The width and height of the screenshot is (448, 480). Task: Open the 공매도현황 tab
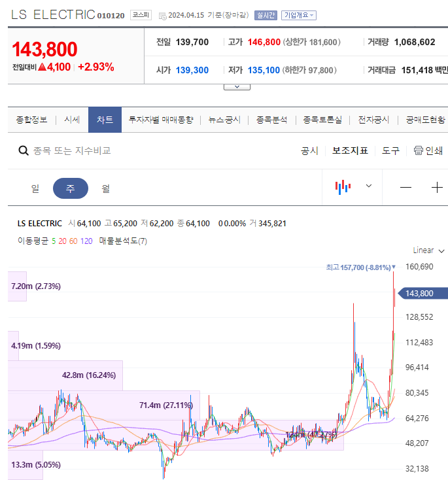pos(425,120)
